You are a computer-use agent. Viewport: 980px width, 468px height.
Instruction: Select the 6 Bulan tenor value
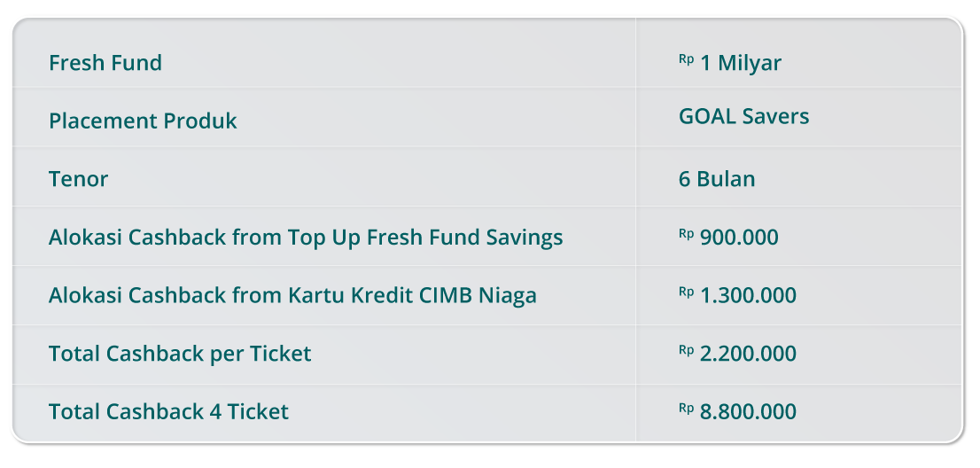tap(717, 179)
